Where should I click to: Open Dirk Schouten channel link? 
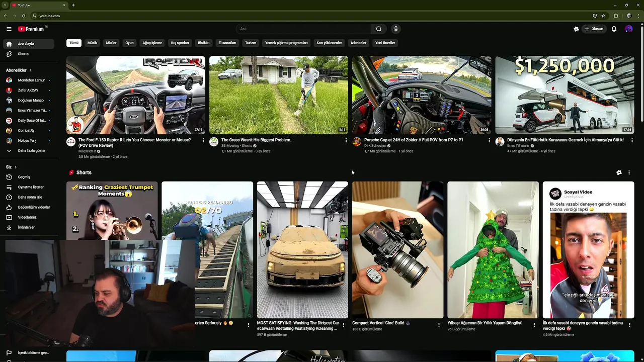[x=375, y=146]
